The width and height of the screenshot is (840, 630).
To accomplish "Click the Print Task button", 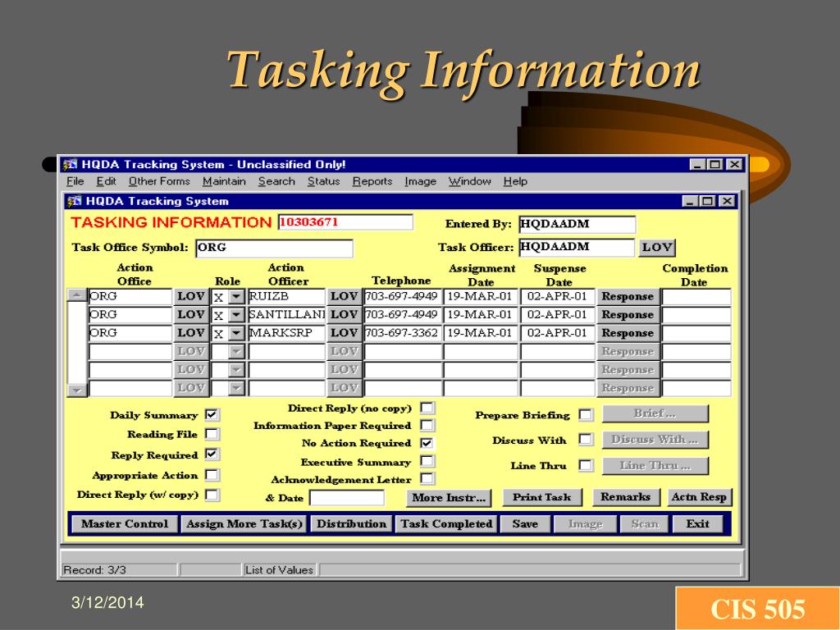I will click(x=541, y=497).
